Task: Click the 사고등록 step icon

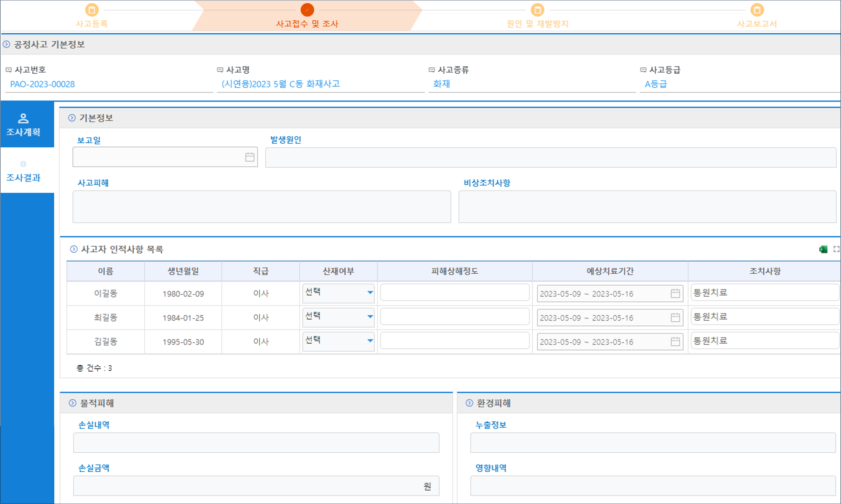Action: (x=92, y=10)
